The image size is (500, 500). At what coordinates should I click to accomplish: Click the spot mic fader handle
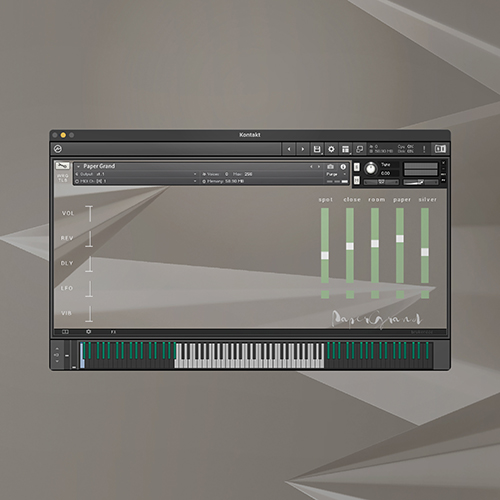325,256
